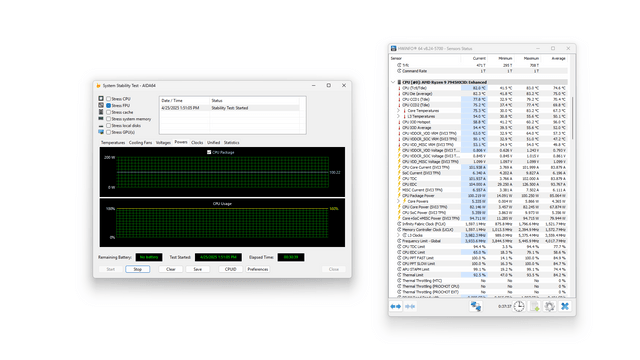Click the GPU monitor icon beside Stress GPU(s)
The height and width of the screenshot is (360, 640).
pyautogui.click(x=101, y=132)
